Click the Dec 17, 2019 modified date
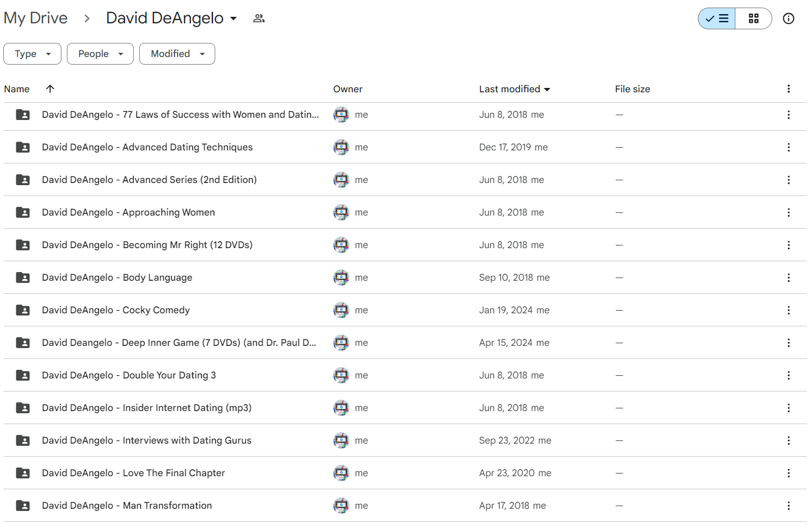 tap(505, 147)
